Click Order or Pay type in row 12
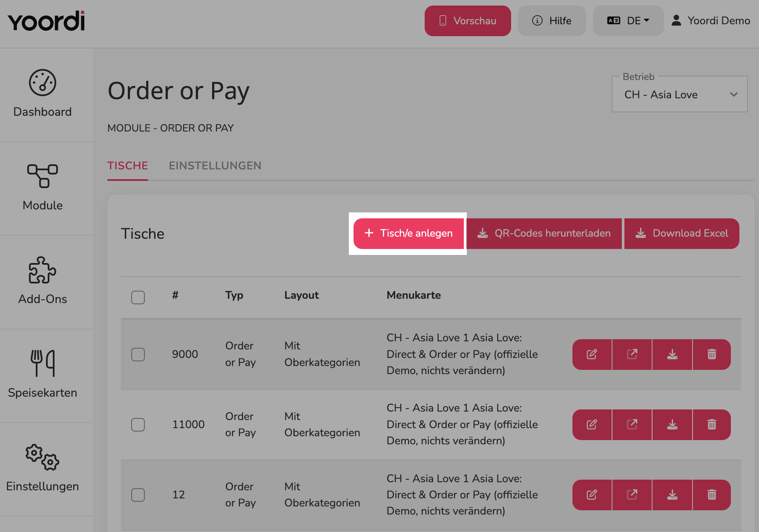Viewport: 759px width, 532px height. tap(241, 495)
